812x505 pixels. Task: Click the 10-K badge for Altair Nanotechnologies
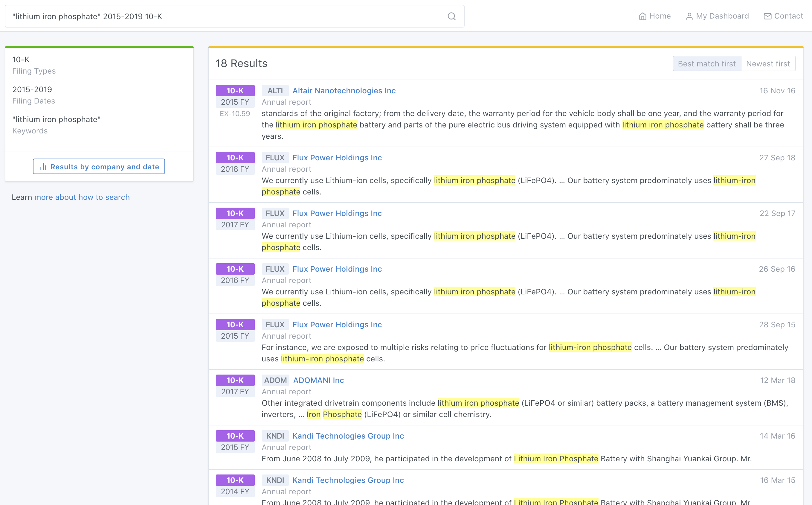click(235, 91)
